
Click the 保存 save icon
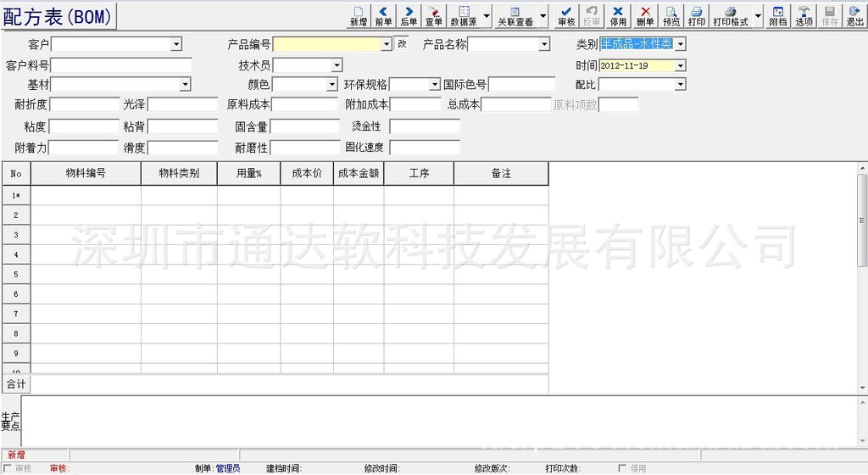point(829,16)
